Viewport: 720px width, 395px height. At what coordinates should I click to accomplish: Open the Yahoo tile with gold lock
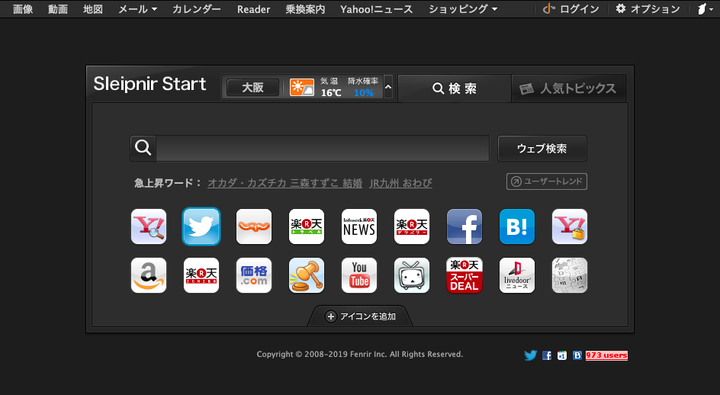569,226
